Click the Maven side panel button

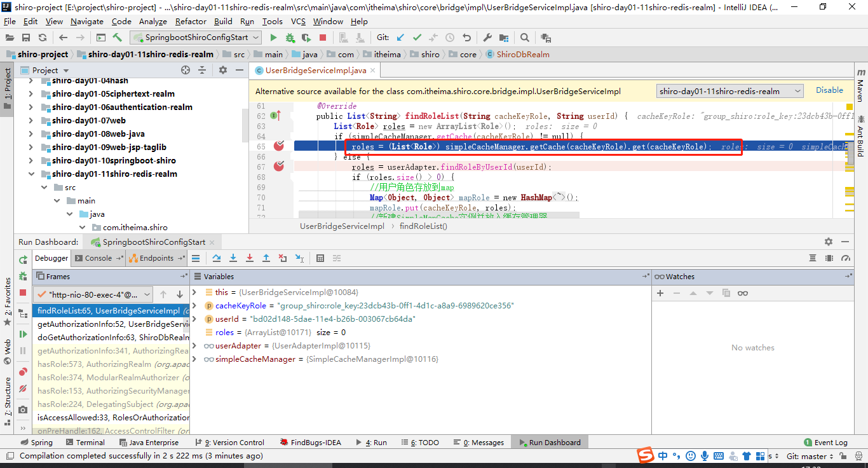[860, 86]
